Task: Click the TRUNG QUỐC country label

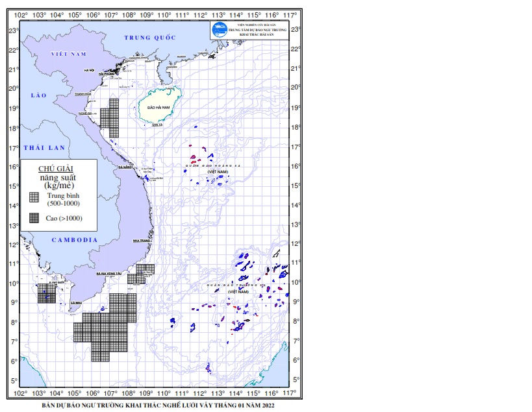Action: point(150,38)
